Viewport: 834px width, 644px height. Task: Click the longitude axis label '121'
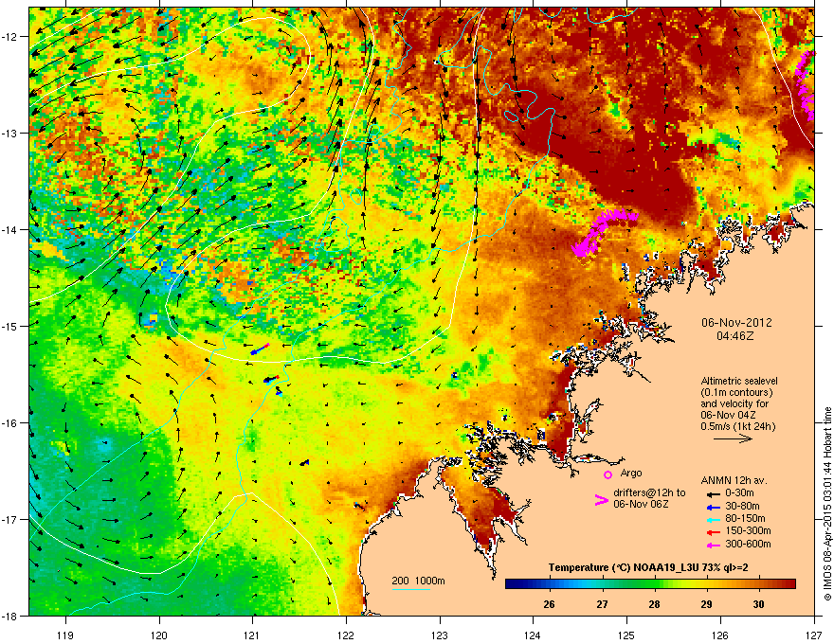click(252, 635)
